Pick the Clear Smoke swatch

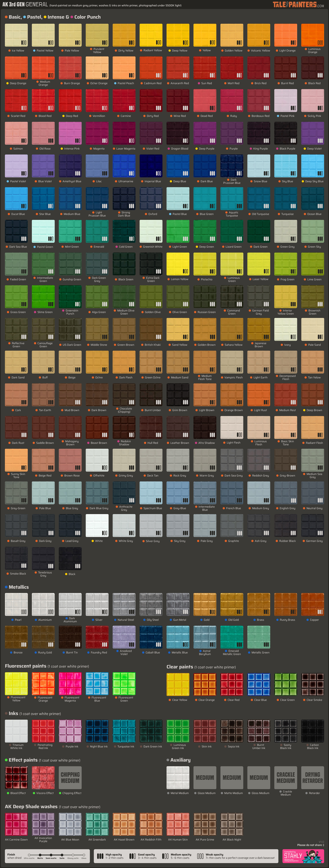(x=313, y=684)
